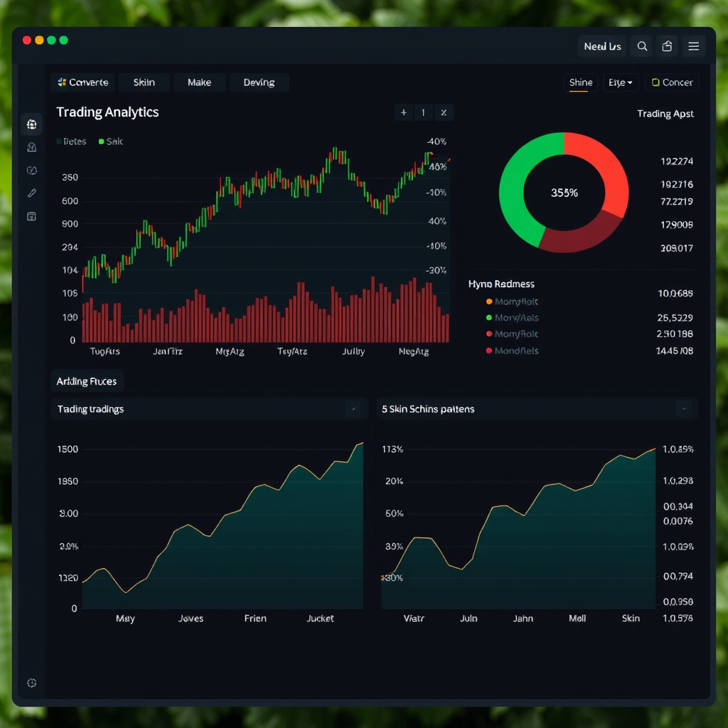
Task: Toggle green Mony/Aels legend entry
Action: (512, 318)
